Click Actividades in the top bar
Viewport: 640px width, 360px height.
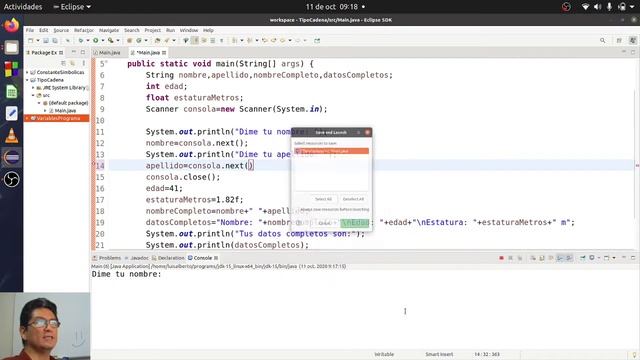click(x=23, y=7)
